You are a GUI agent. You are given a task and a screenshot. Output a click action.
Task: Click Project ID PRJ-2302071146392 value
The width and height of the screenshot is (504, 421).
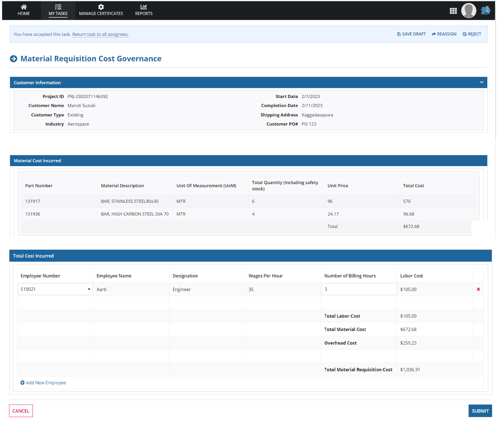(x=88, y=96)
